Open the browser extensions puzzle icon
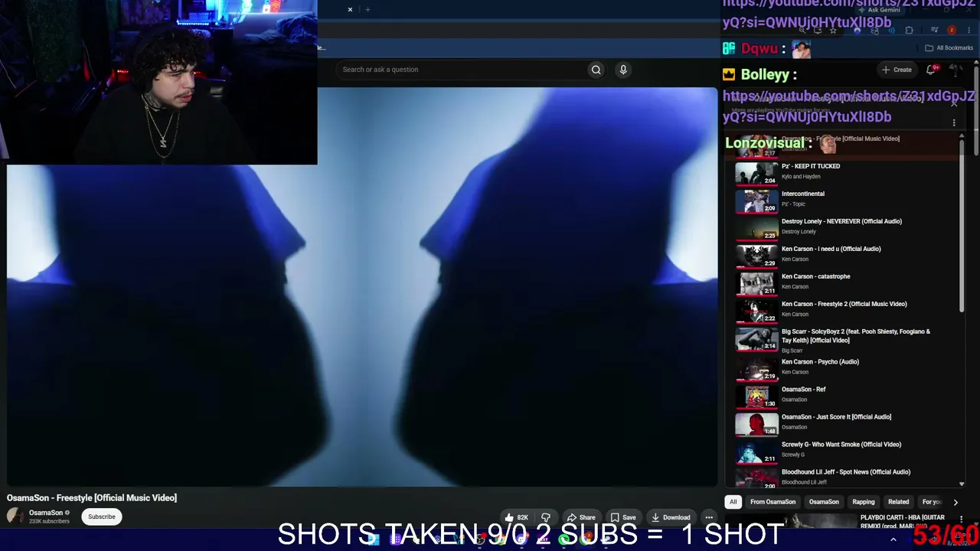The width and height of the screenshot is (980, 551). (x=909, y=31)
